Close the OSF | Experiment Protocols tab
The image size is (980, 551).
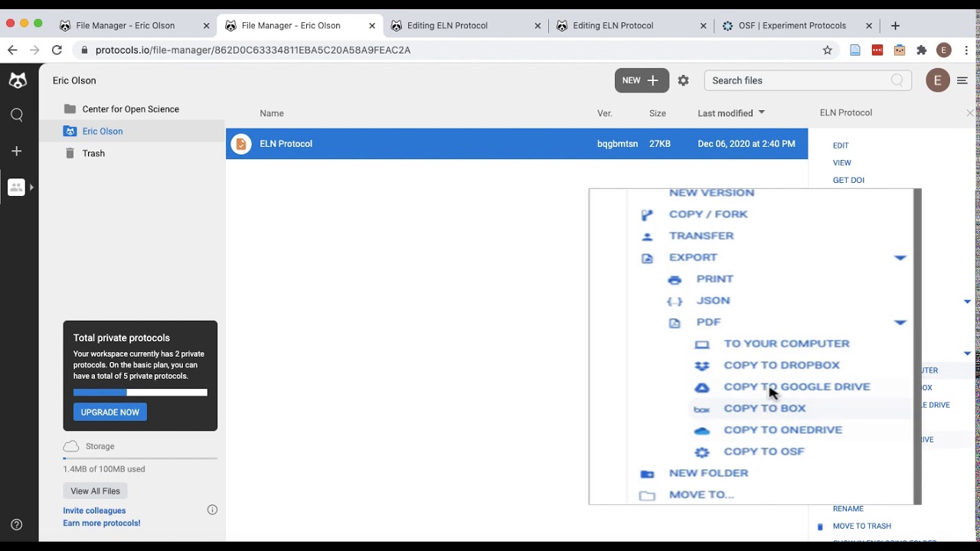coord(869,25)
